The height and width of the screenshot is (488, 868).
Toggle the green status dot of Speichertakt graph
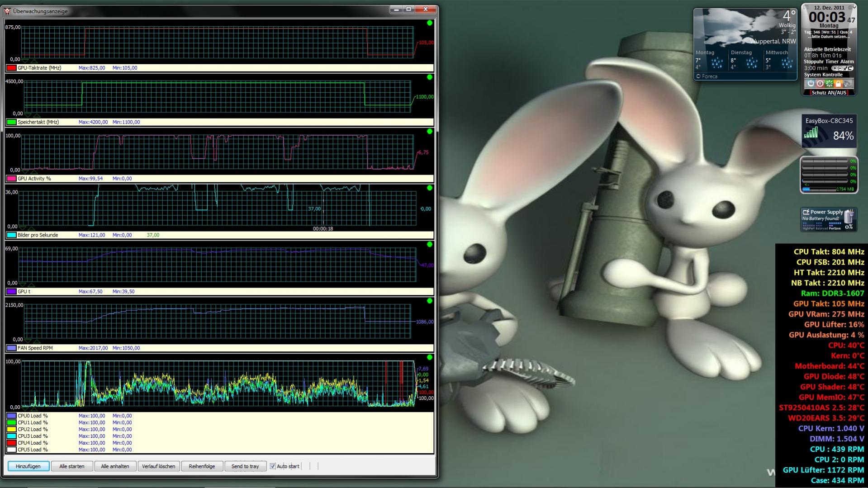click(429, 77)
